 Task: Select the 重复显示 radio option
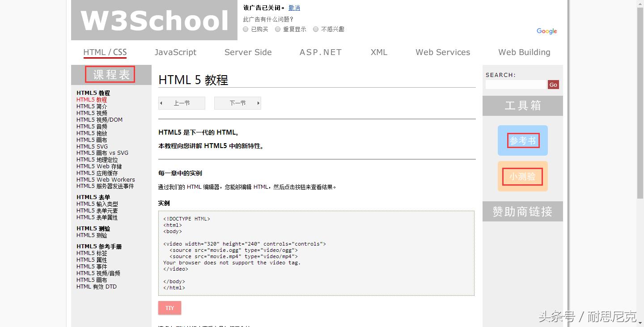(278, 29)
